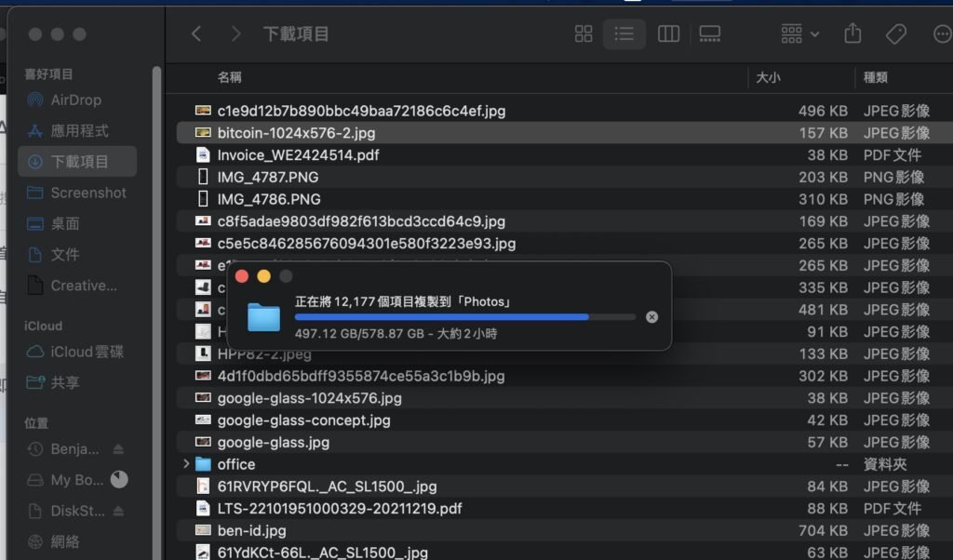This screenshot has width=953, height=560.
Task: Switch to icon view in toolbar
Action: coord(584,33)
